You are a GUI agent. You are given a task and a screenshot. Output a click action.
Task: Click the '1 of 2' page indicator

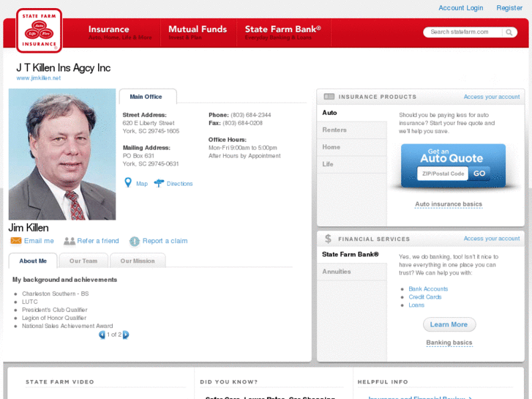click(x=114, y=335)
